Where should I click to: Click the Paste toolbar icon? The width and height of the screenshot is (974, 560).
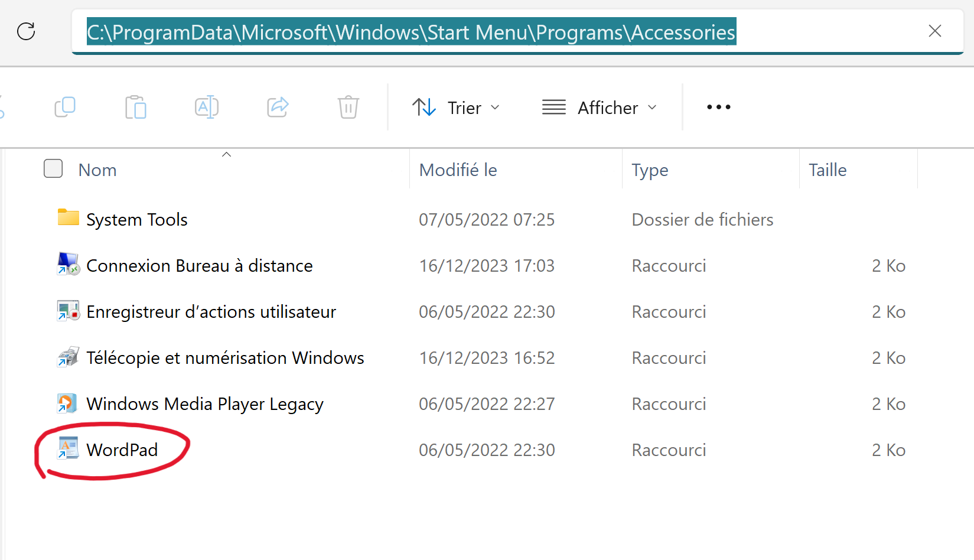136,107
